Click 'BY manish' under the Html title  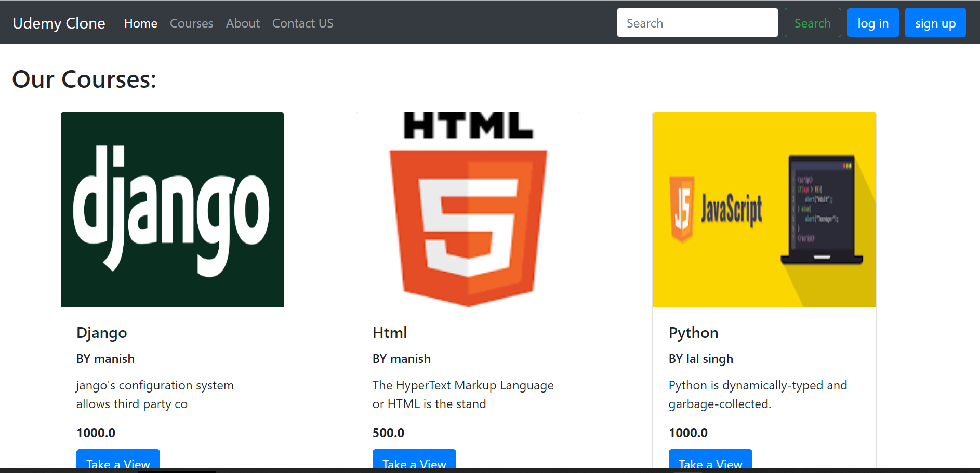point(402,359)
